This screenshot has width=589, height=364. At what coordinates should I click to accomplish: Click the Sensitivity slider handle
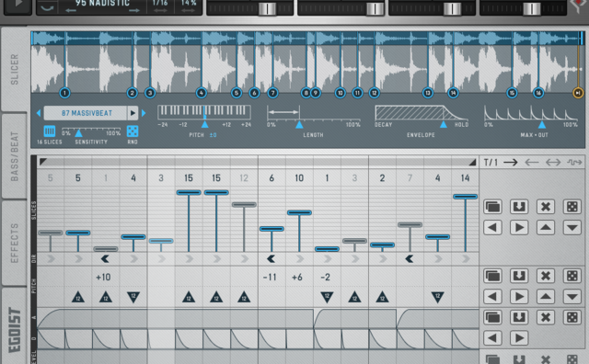tap(78, 133)
